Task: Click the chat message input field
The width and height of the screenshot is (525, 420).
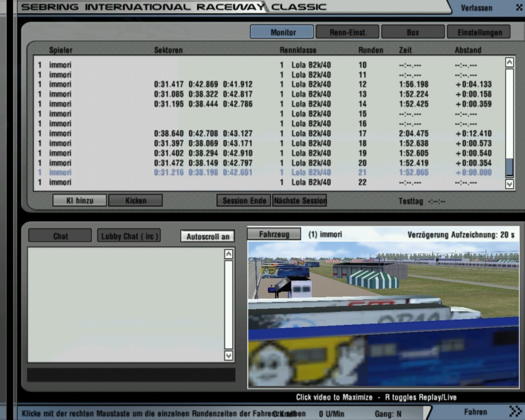Action: coord(131,375)
